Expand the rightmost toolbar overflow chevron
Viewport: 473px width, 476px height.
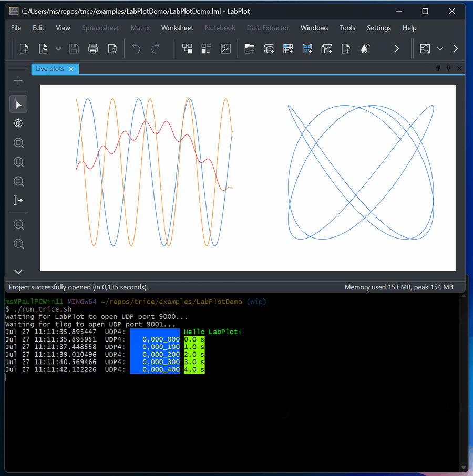[455, 48]
